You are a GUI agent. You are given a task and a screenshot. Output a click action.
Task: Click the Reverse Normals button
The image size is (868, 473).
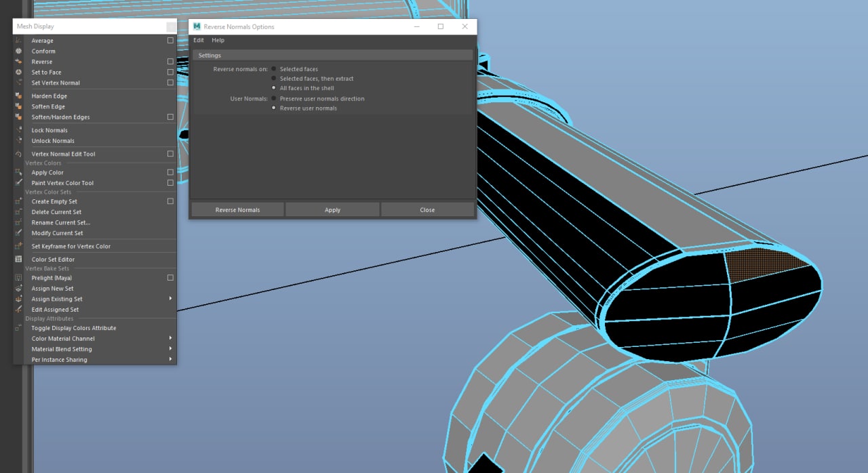point(237,210)
